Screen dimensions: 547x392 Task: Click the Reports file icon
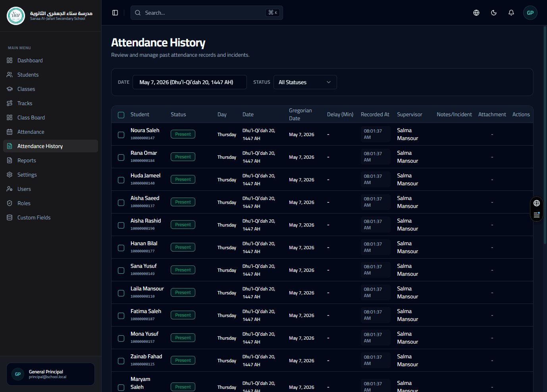coord(10,160)
